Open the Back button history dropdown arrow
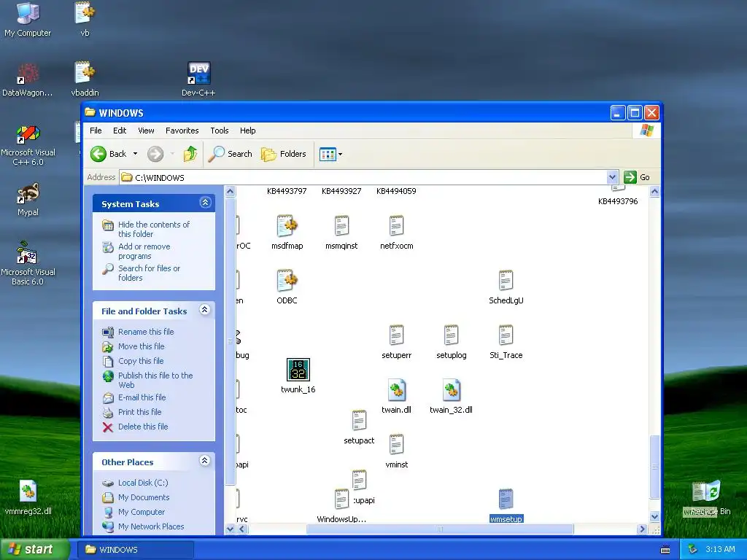The width and height of the screenshot is (747, 560). coord(135,154)
